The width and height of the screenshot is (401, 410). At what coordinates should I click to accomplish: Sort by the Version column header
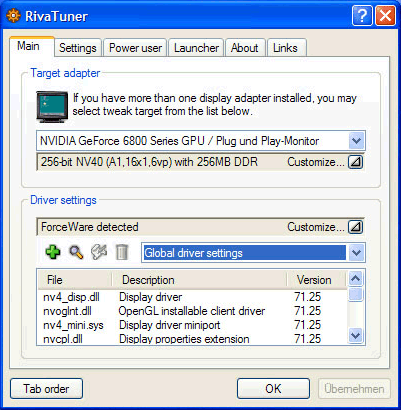point(316,280)
